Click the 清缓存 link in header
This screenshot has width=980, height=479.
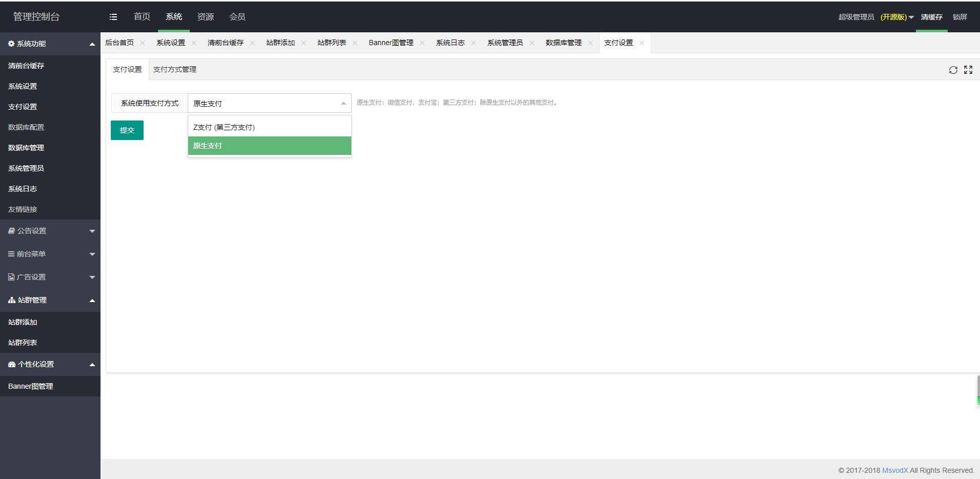pyautogui.click(x=931, y=17)
